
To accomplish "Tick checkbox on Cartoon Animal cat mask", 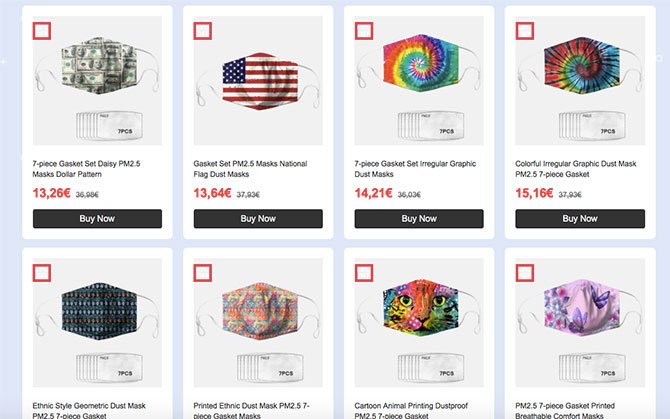I will pyautogui.click(x=363, y=272).
